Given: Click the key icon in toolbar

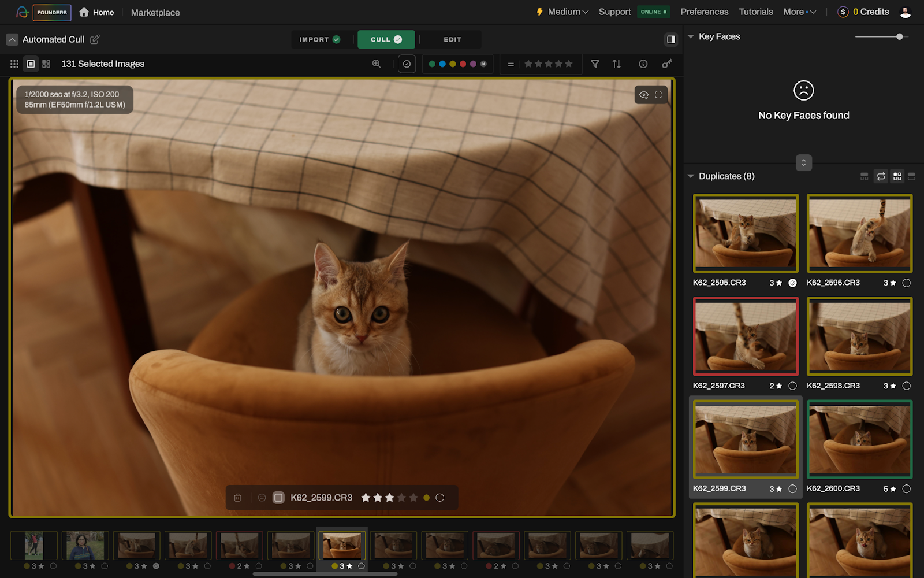Looking at the screenshot, I should tap(667, 64).
